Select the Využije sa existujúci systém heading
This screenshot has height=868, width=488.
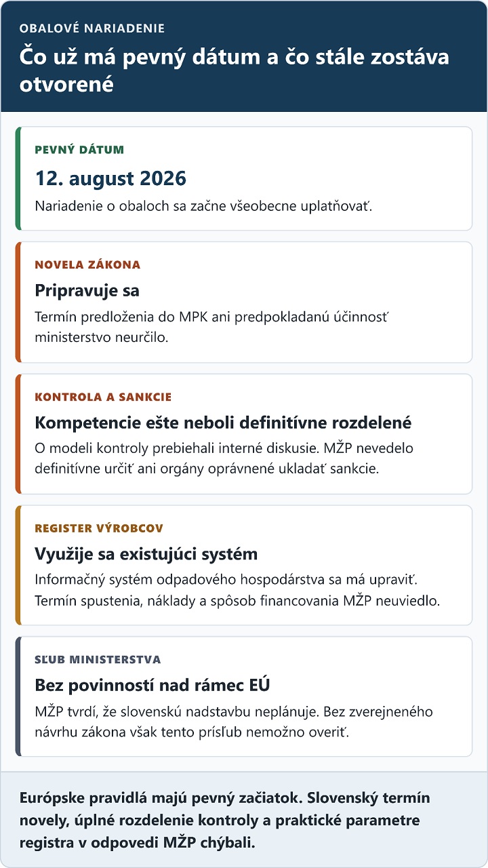[x=146, y=554]
